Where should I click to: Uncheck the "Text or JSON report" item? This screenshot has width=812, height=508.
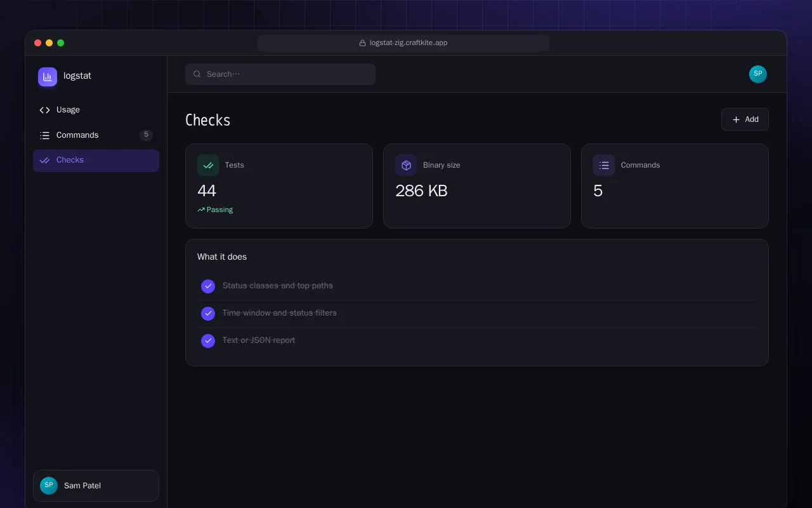pos(208,341)
